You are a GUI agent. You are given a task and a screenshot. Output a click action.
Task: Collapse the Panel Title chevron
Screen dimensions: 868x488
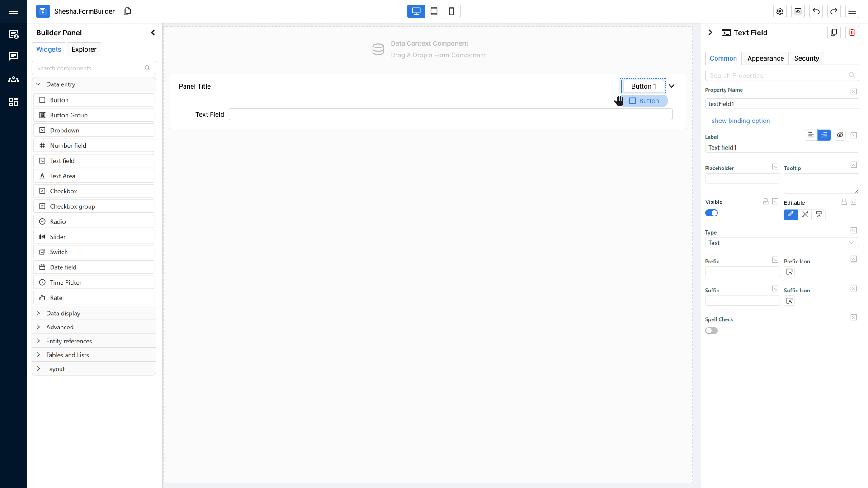point(672,86)
